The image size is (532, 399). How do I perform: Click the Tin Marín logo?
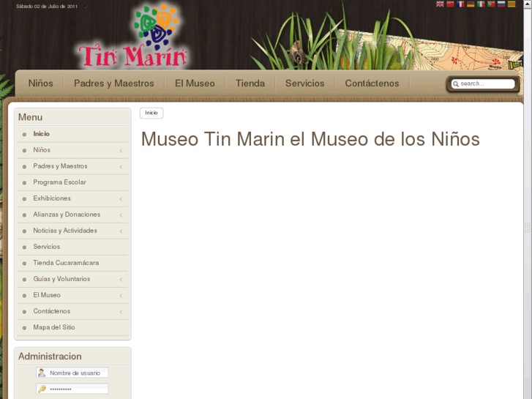click(x=133, y=36)
